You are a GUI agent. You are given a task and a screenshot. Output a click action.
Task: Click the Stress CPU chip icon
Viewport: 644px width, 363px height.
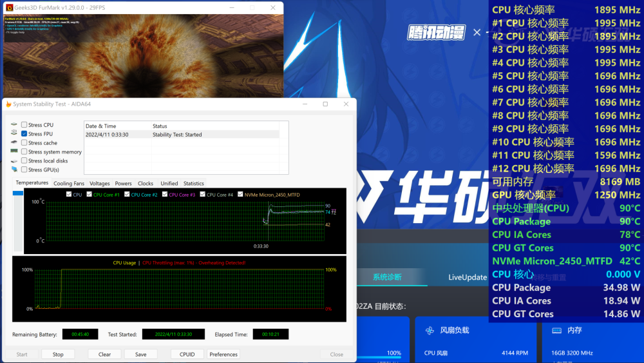tap(14, 124)
